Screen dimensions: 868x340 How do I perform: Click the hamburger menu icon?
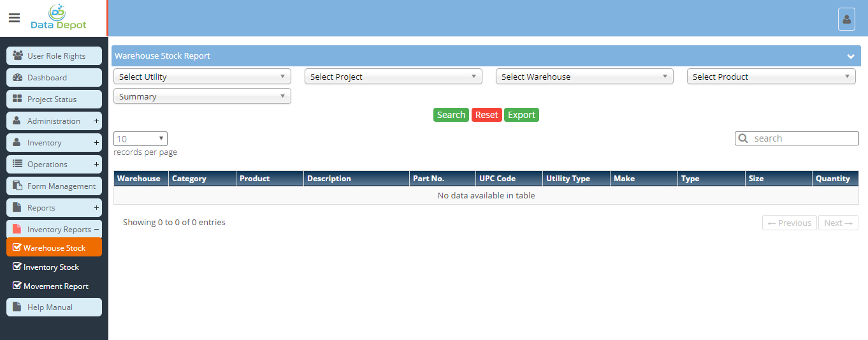click(14, 18)
